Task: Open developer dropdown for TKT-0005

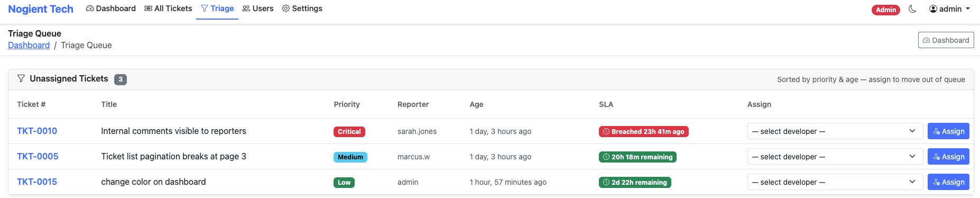Action: (835, 157)
